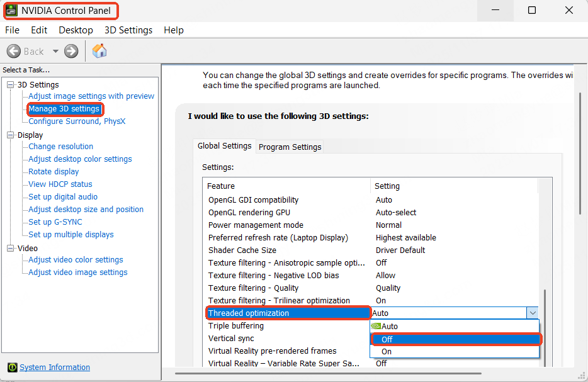Collapse the Video tree node
588x382 pixels.
click(11, 248)
